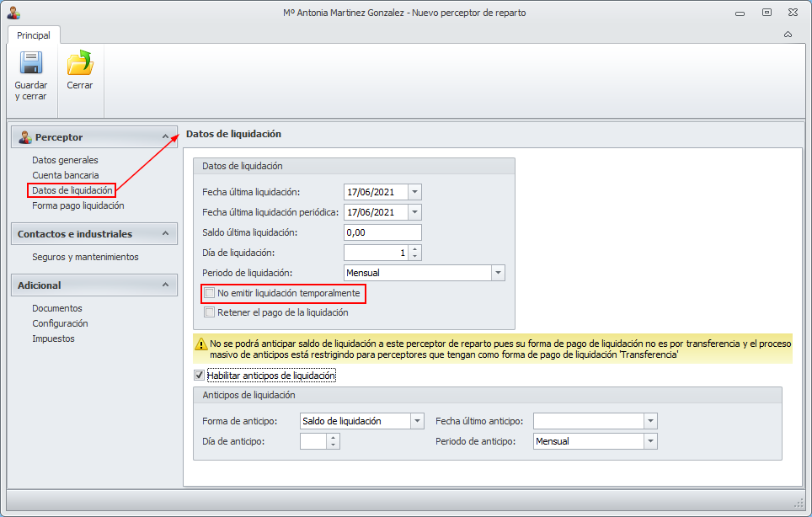Viewport: 812px width, 517px height.
Task: Collapse the Adicional navigation group
Action: point(165,285)
